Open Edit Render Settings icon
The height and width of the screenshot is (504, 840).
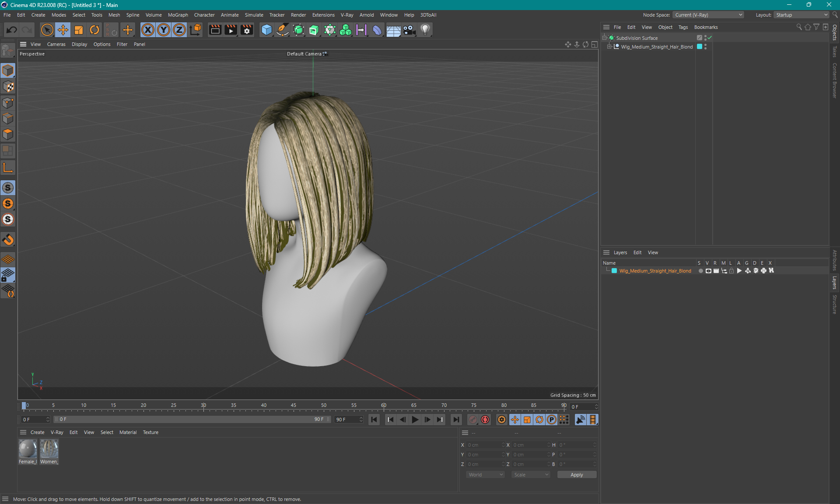[247, 30]
